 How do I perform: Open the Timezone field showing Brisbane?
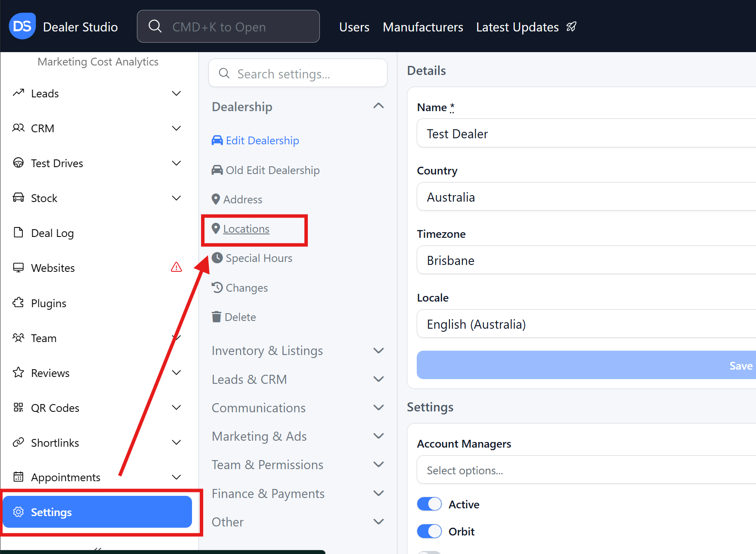click(586, 260)
